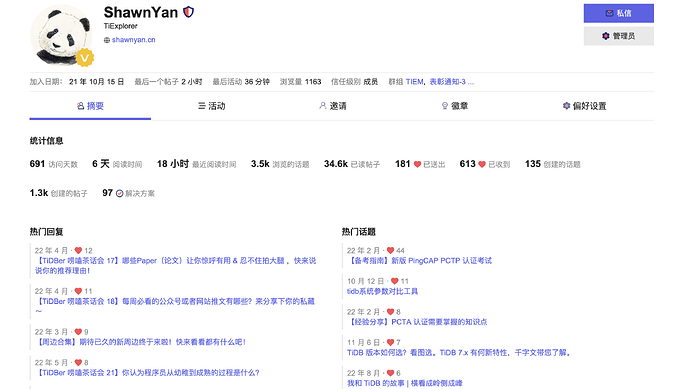Click the 97 解决方案 statistic
Screen dimensions: 690x389
point(128,193)
